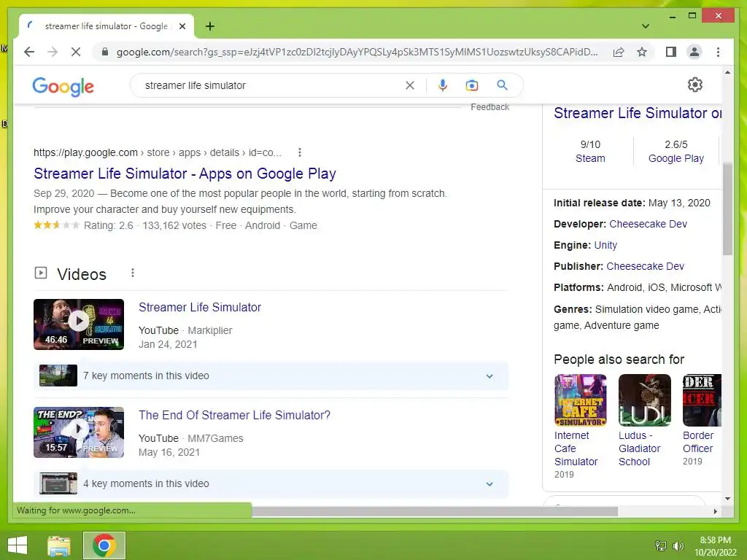747x560 pixels.
Task: Go back to the previous page
Action: point(29,52)
